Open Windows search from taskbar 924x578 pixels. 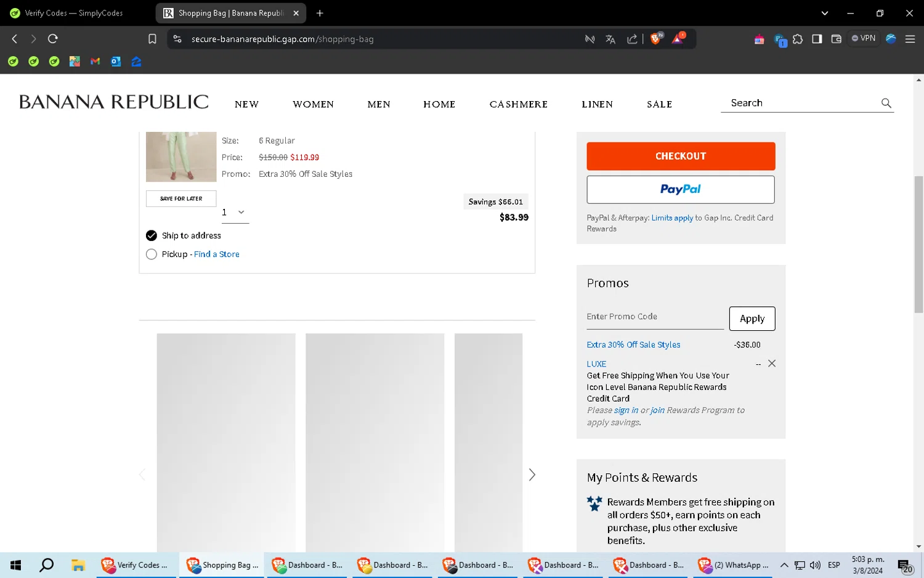tap(47, 565)
